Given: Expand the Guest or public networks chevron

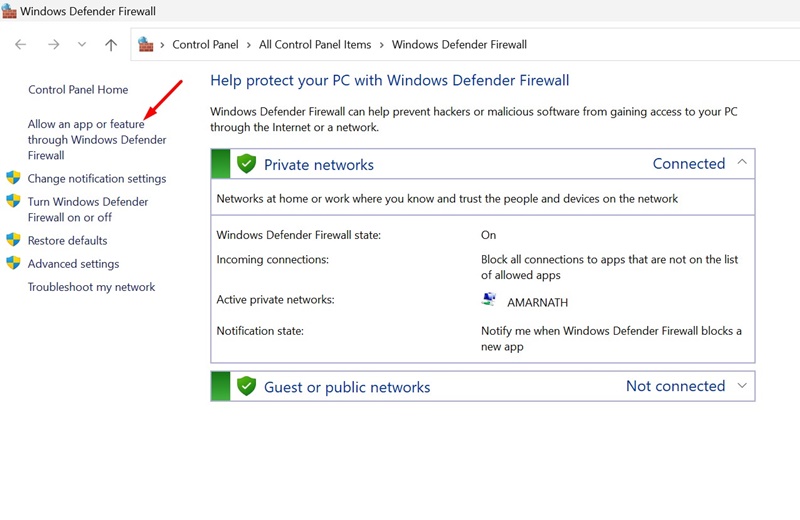Looking at the screenshot, I should pyautogui.click(x=742, y=385).
